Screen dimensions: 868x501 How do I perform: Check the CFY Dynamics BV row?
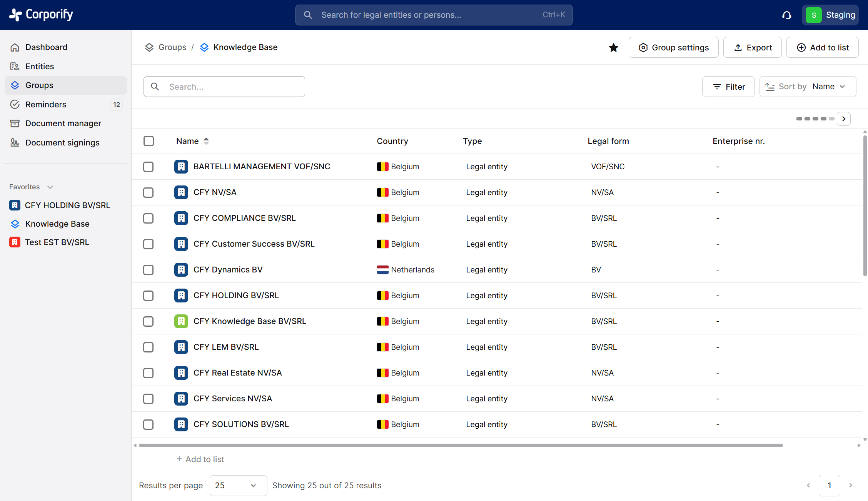pos(149,270)
